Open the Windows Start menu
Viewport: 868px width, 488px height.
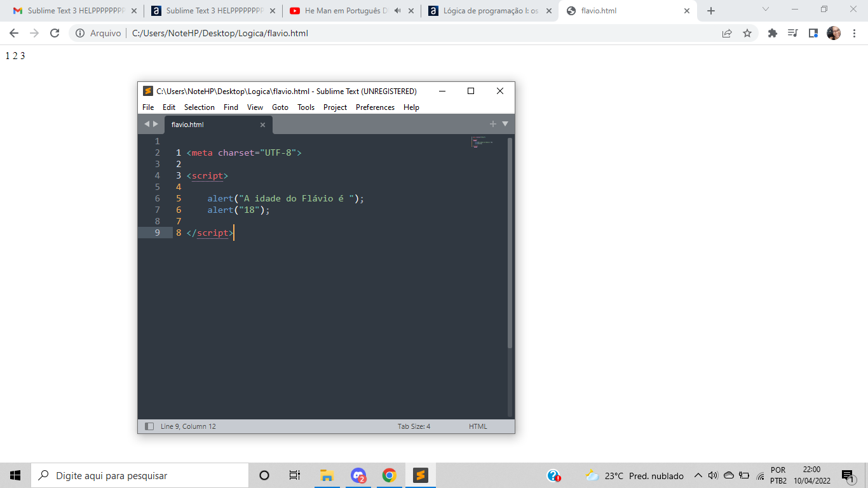click(15, 475)
